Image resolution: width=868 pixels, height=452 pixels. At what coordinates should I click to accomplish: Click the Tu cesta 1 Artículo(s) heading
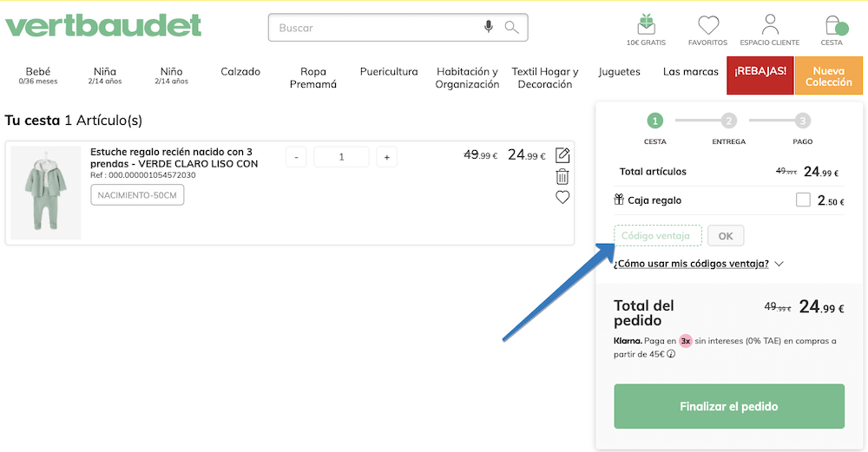click(74, 121)
